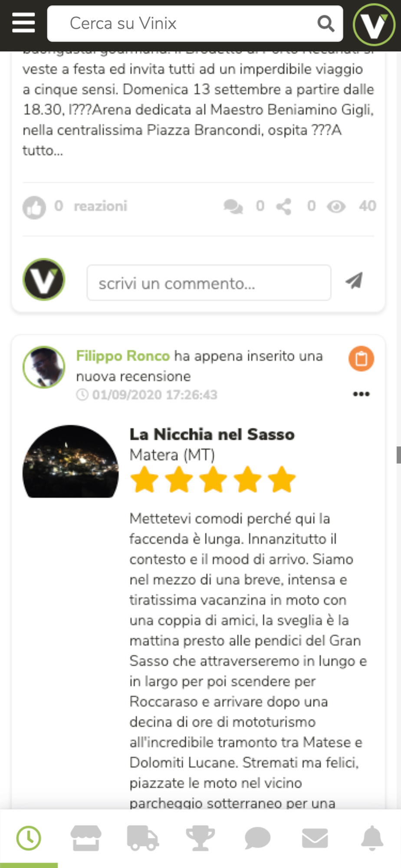Screen dimensions: 401x868
Task: Switch to the shop storefront tab
Action: click(86, 838)
